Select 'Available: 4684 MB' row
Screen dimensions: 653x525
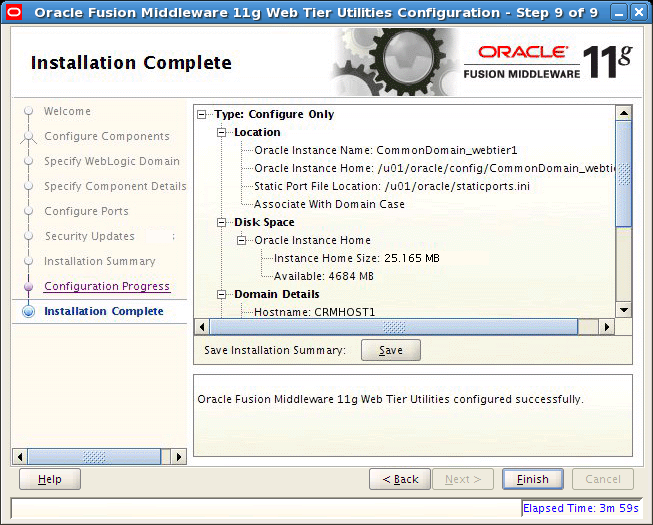click(x=324, y=276)
